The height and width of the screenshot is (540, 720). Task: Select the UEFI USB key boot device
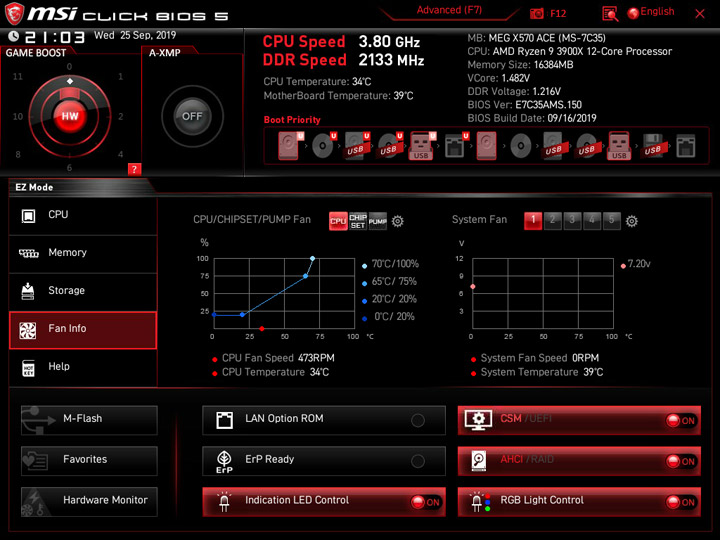pos(422,146)
